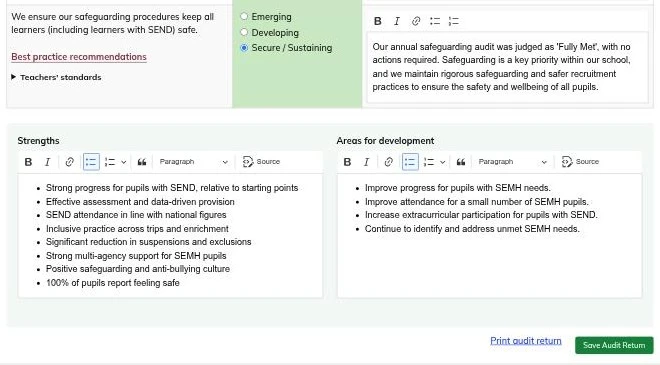
Task: Open Paragraph style dropdown in Areas for development editor
Action: pos(512,162)
